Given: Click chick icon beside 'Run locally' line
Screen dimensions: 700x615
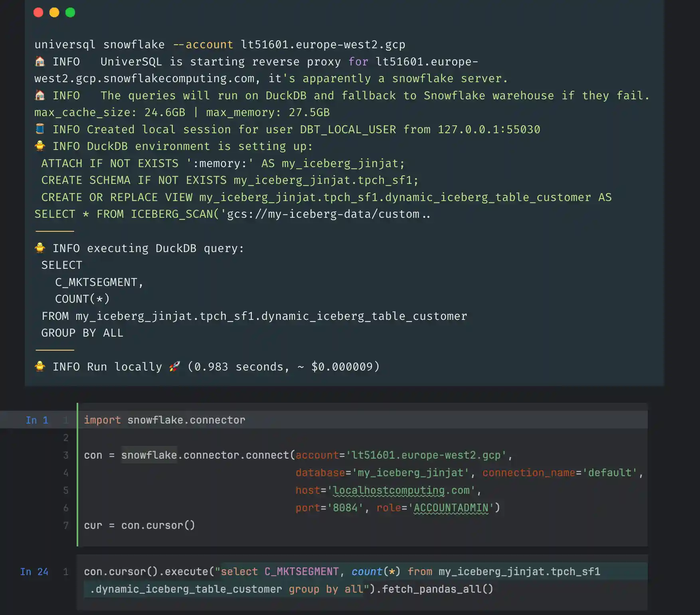Looking at the screenshot, I should click(x=40, y=366).
